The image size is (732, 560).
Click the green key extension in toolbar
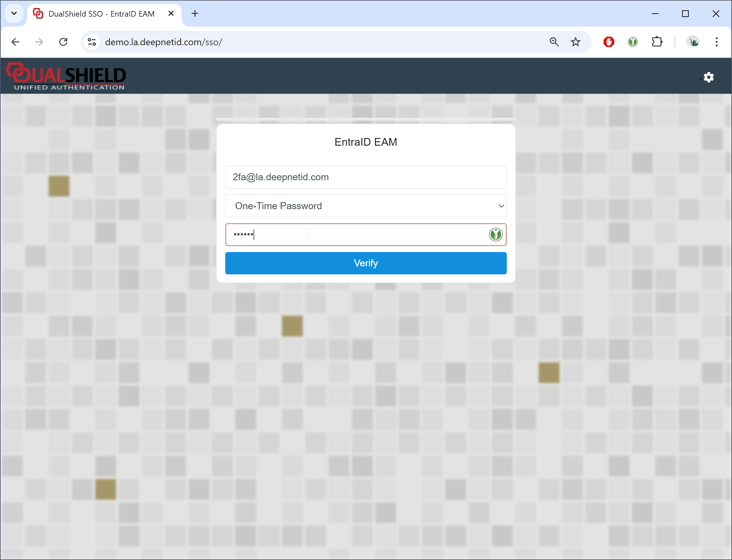(x=633, y=42)
